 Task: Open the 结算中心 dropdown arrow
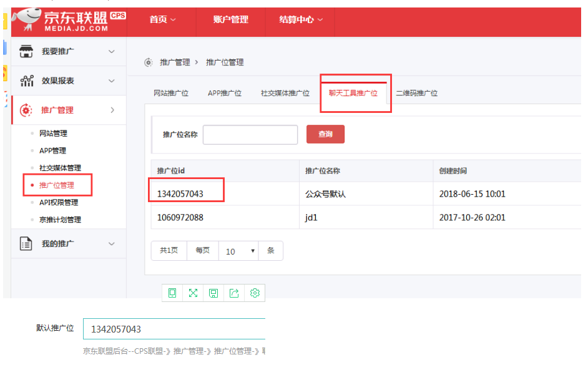(x=320, y=19)
